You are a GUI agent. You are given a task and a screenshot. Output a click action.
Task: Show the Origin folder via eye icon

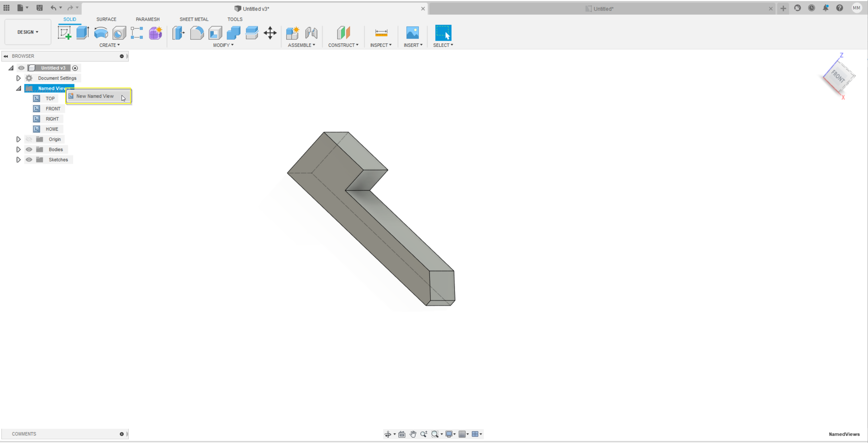[x=29, y=139]
